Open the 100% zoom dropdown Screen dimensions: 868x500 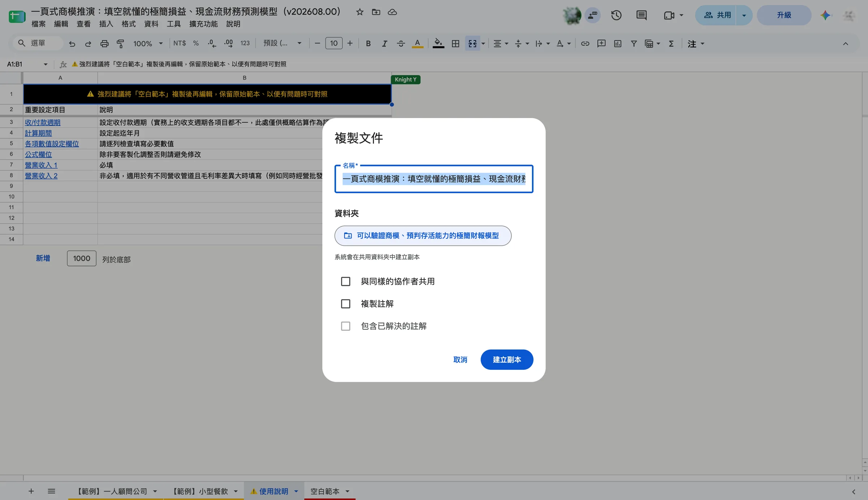[x=148, y=44]
